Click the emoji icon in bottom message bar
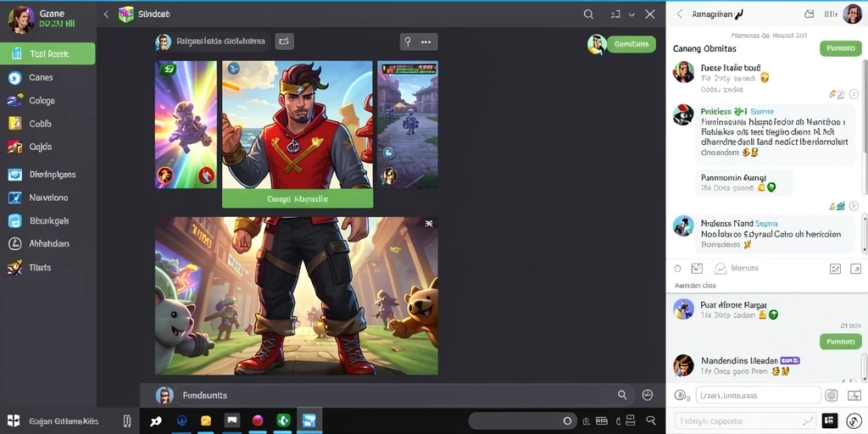The image size is (868, 434). 647,395
